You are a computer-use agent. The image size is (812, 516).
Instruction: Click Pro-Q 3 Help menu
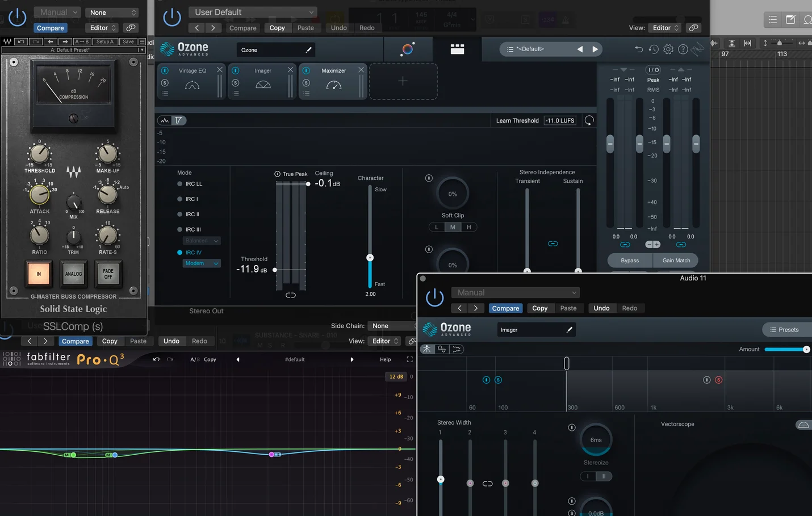[x=386, y=359]
